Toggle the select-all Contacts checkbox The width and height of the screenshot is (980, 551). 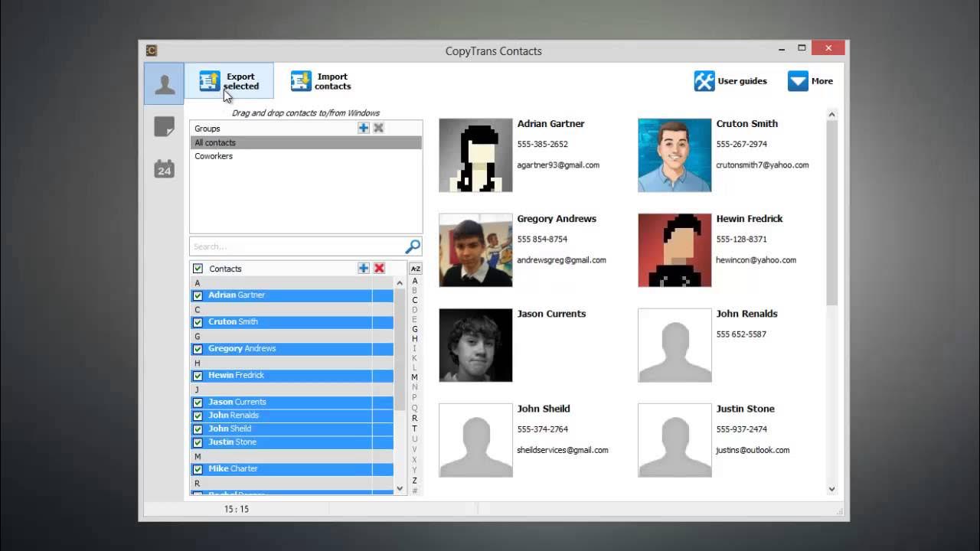(198, 269)
